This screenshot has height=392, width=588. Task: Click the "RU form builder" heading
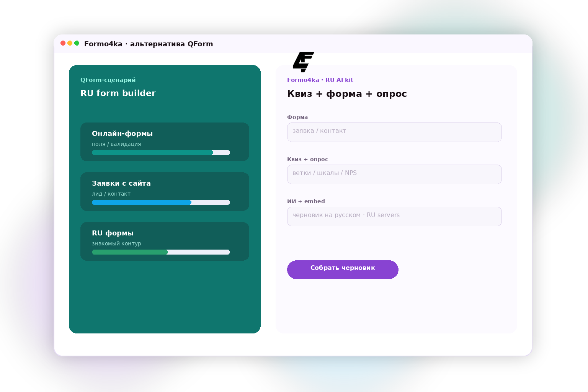coord(118,93)
